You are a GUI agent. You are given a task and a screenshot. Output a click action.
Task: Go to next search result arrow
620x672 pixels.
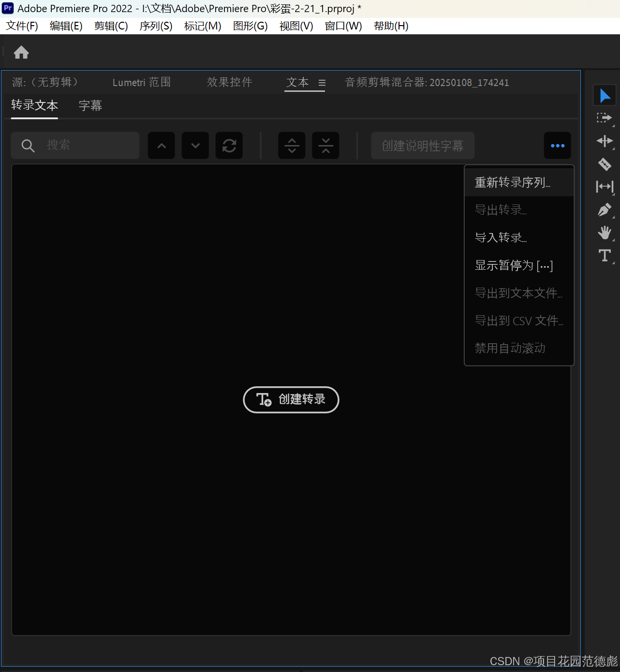coord(195,146)
